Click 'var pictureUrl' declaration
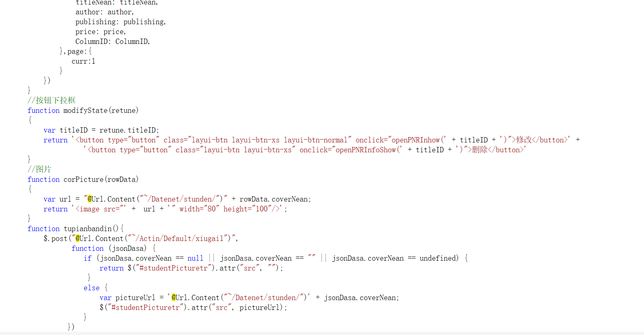The image size is (644, 335). (128, 298)
